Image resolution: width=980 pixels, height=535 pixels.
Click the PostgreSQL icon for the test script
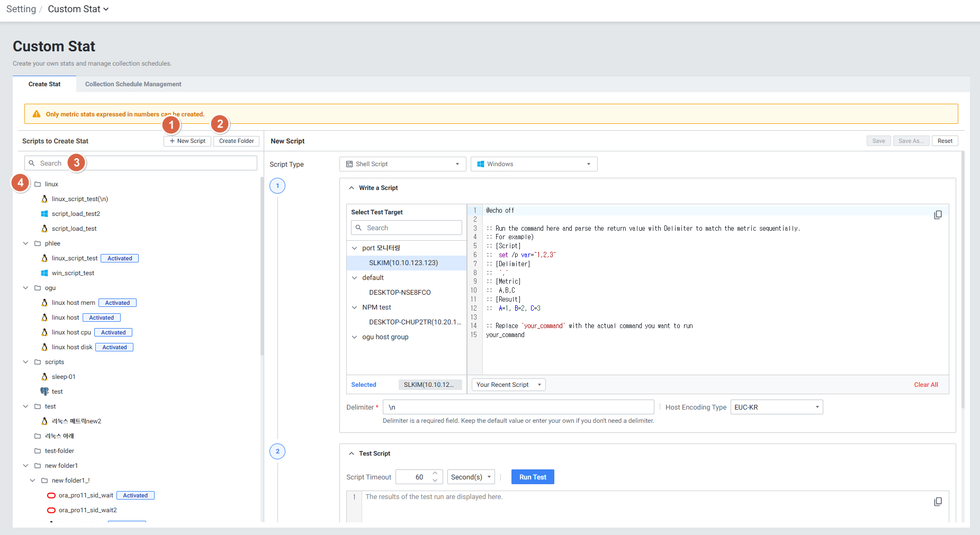pos(44,392)
